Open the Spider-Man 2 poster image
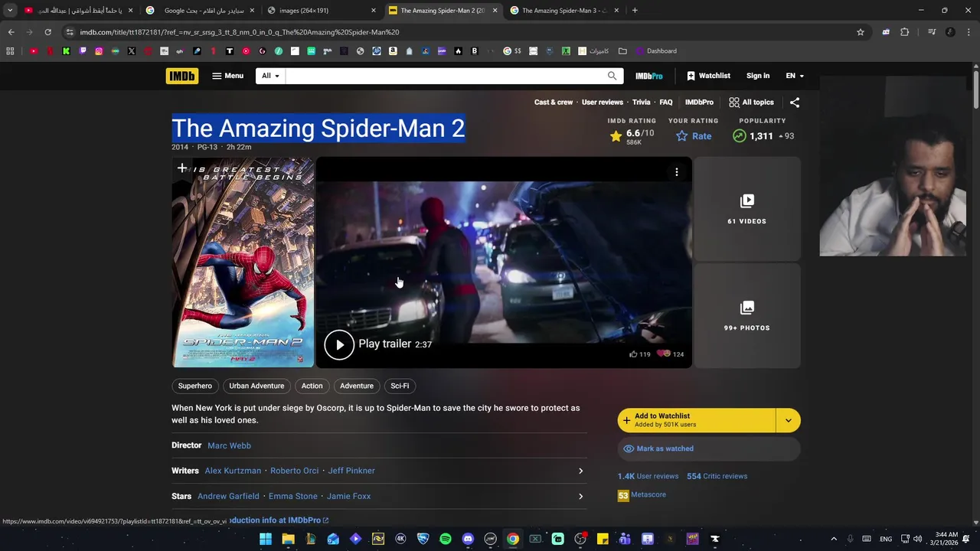 pos(243,262)
